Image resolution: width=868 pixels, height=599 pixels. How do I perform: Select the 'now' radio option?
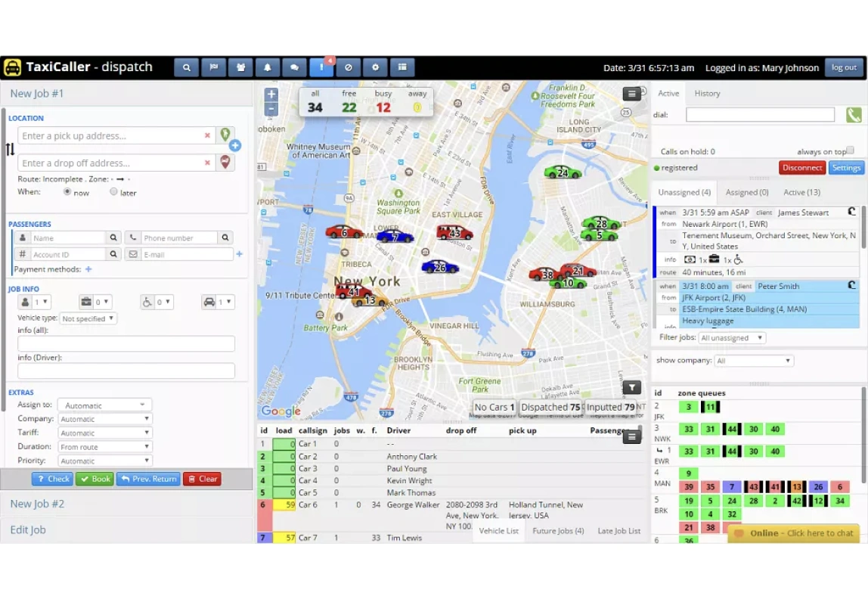[67, 191]
